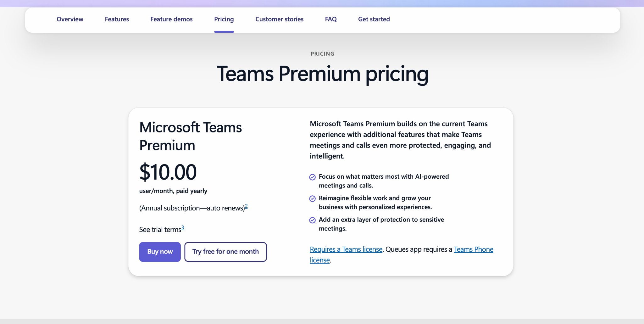The width and height of the screenshot is (644, 324).
Task: Click the Teams Premium pricing heading
Action: point(322,74)
